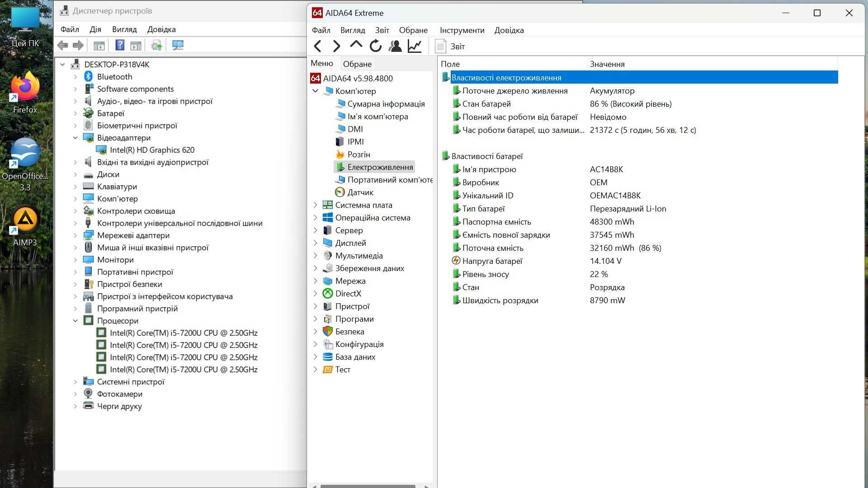Click the help question-mark icon in Device Manager
The height and width of the screenshot is (488, 868).
[120, 45]
